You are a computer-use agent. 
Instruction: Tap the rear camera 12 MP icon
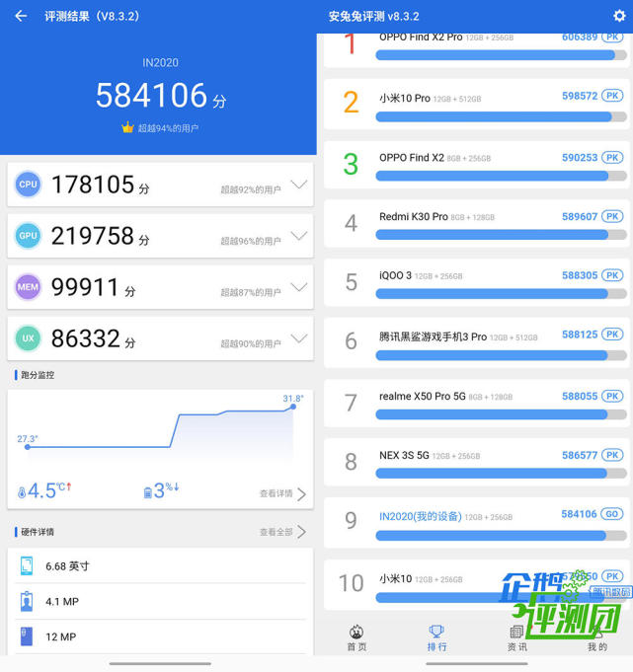(x=27, y=636)
